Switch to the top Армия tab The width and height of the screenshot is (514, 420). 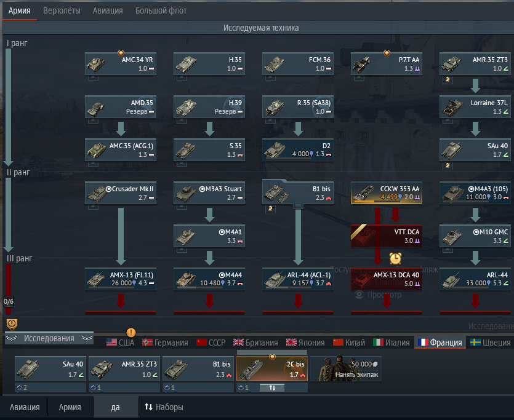(x=19, y=11)
